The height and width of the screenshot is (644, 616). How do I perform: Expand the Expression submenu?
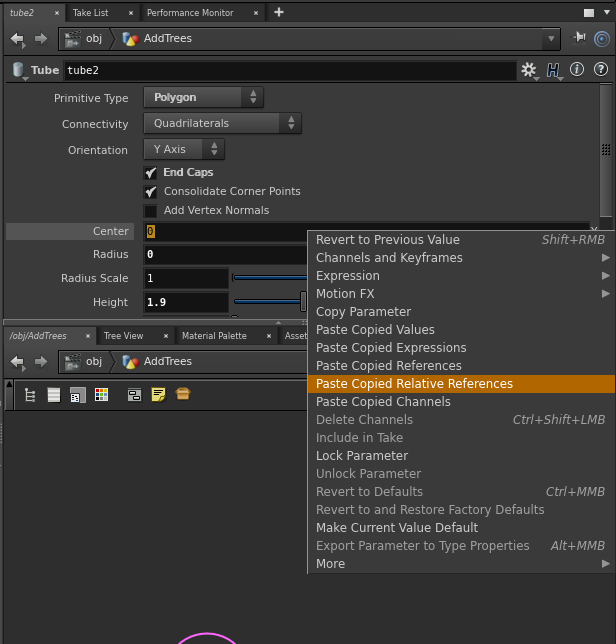[461, 276]
